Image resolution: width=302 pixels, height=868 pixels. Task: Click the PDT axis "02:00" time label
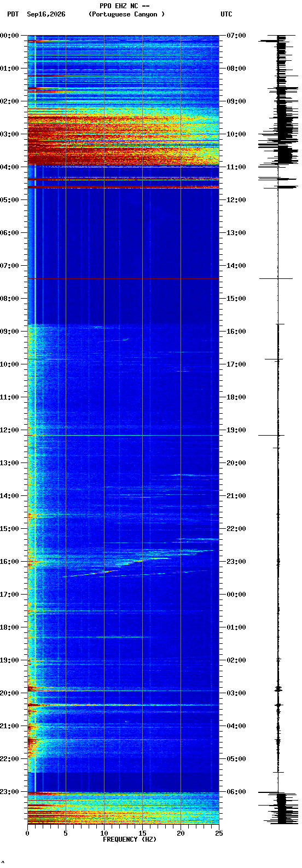pyautogui.click(x=9, y=101)
